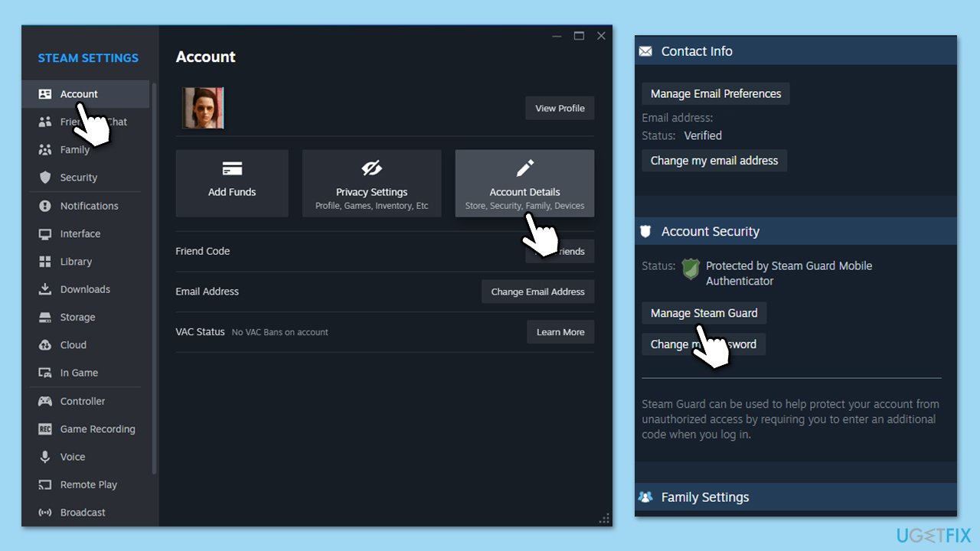Open the Interface settings entry
The image size is (980, 551).
80,233
